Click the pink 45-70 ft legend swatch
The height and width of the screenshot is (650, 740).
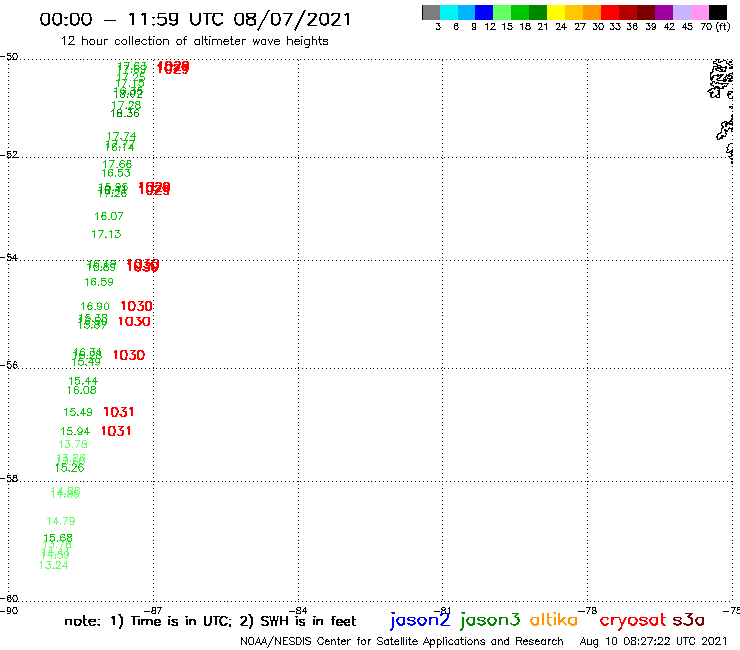pyautogui.click(x=699, y=13)
